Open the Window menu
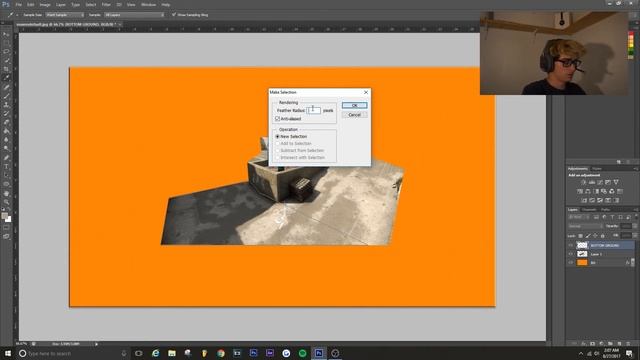Image resolution: width=640 pixels, height=360 pixels. click(x=148, y=4)
